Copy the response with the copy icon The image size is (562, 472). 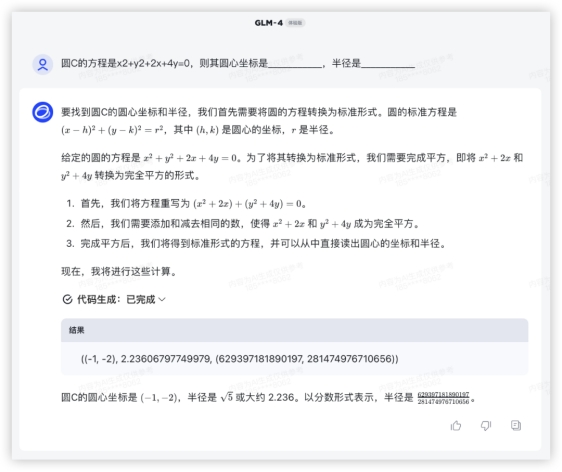point(516,425)
